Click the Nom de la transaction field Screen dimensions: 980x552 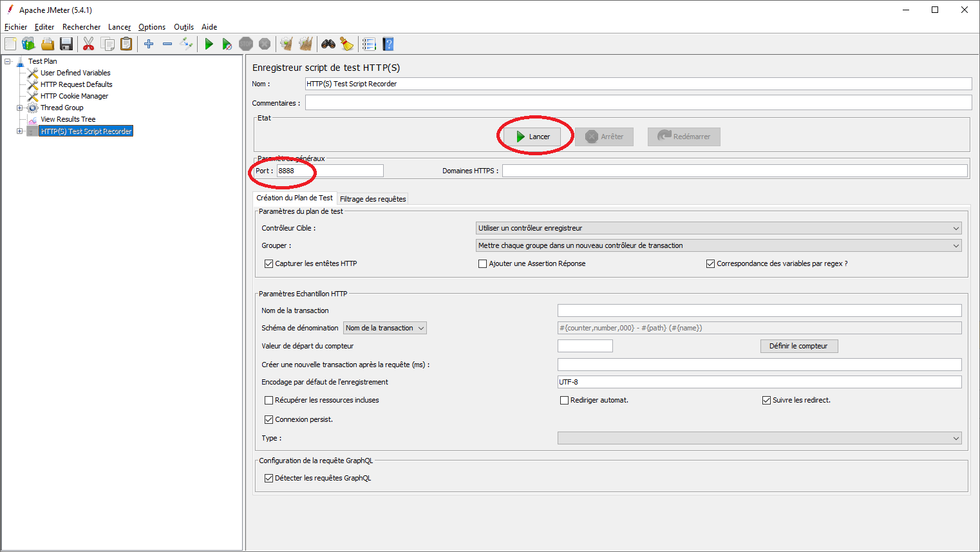click(760, 310)
